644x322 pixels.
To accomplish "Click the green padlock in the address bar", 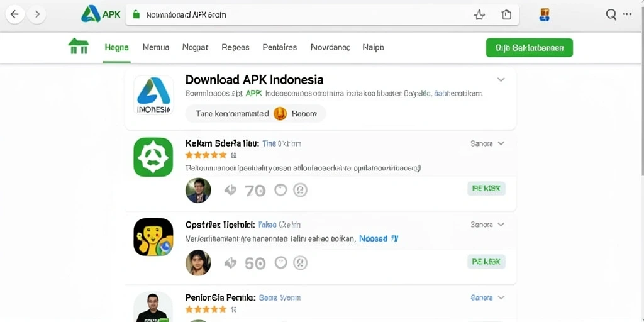I will tap(136, 15).
